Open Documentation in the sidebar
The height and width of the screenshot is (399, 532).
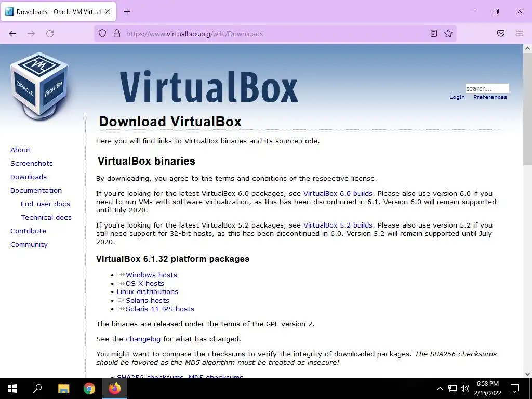(36, 191)
